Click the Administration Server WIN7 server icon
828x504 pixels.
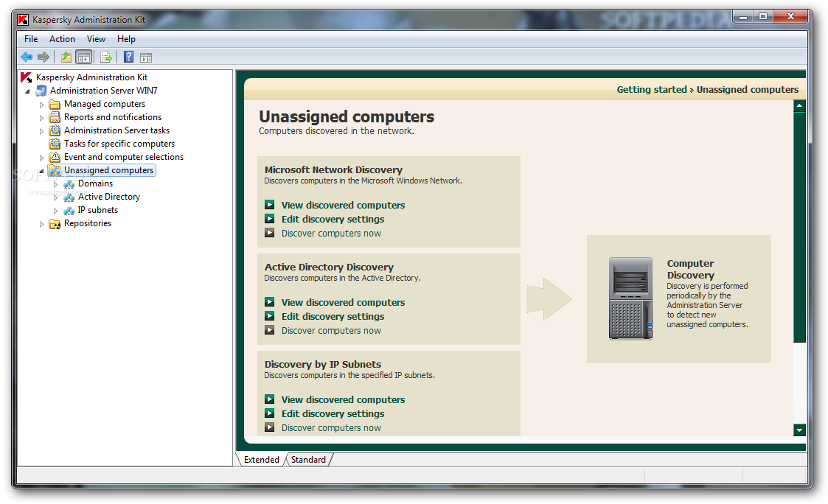click(x=41, y=91)
